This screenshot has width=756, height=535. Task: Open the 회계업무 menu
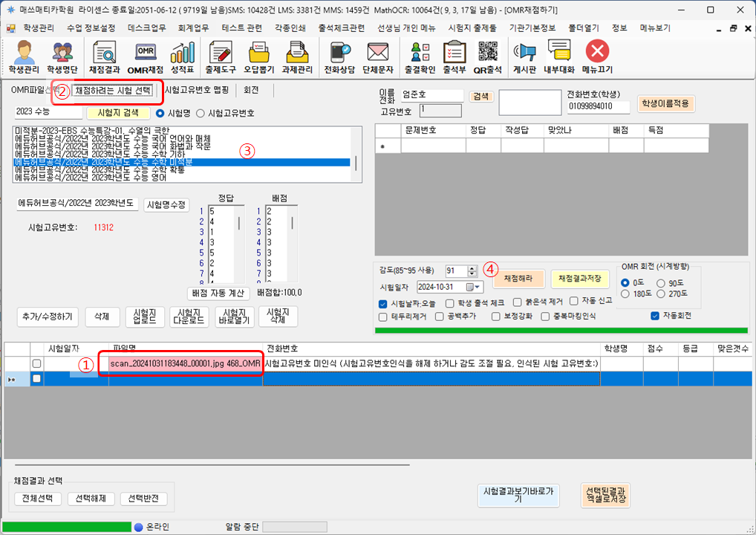pyautogui.click(x=187, y=27)
